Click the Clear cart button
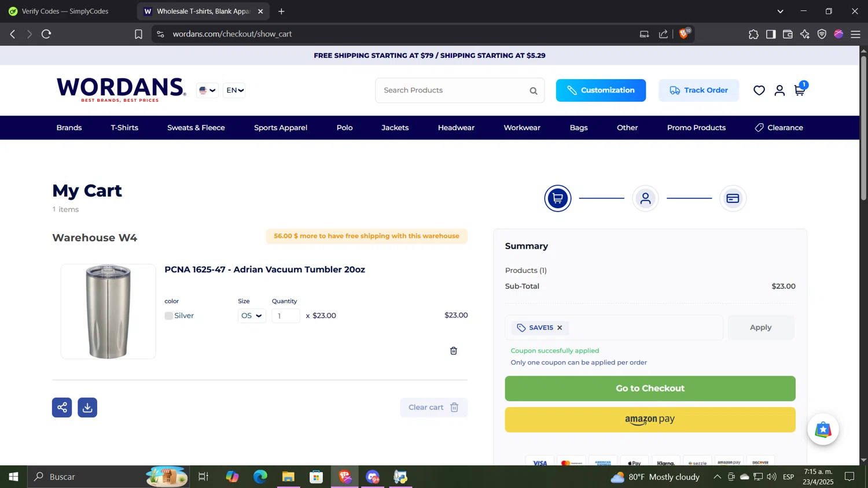The height and width of the screenshot is (488, 868). 433,408
